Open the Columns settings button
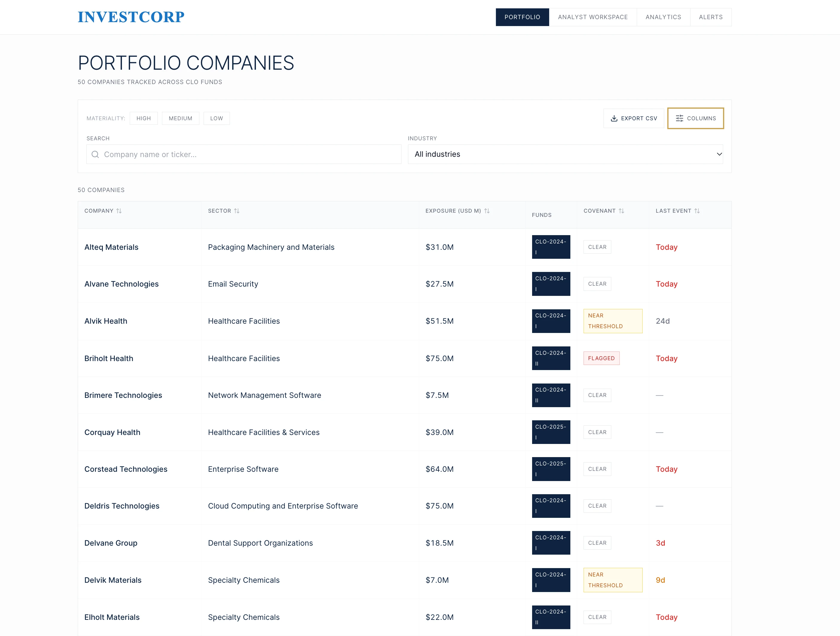The image size is (840, 636). click(695, 118)
